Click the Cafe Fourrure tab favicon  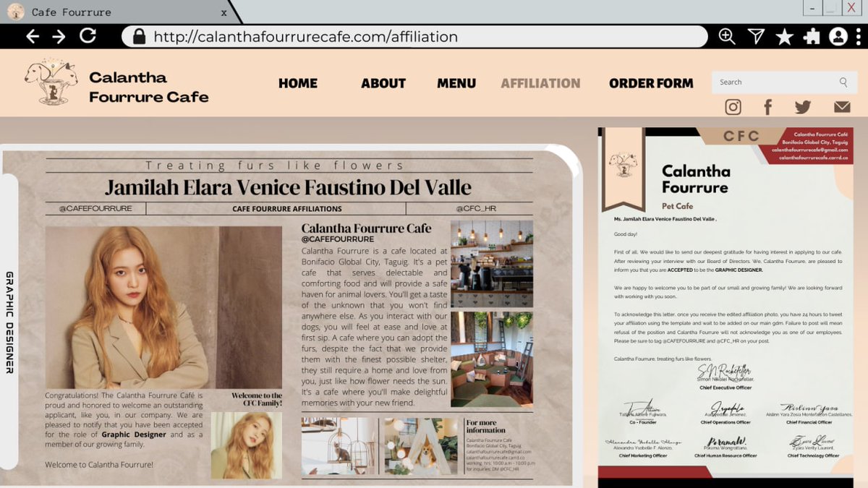tap(15, 12)
